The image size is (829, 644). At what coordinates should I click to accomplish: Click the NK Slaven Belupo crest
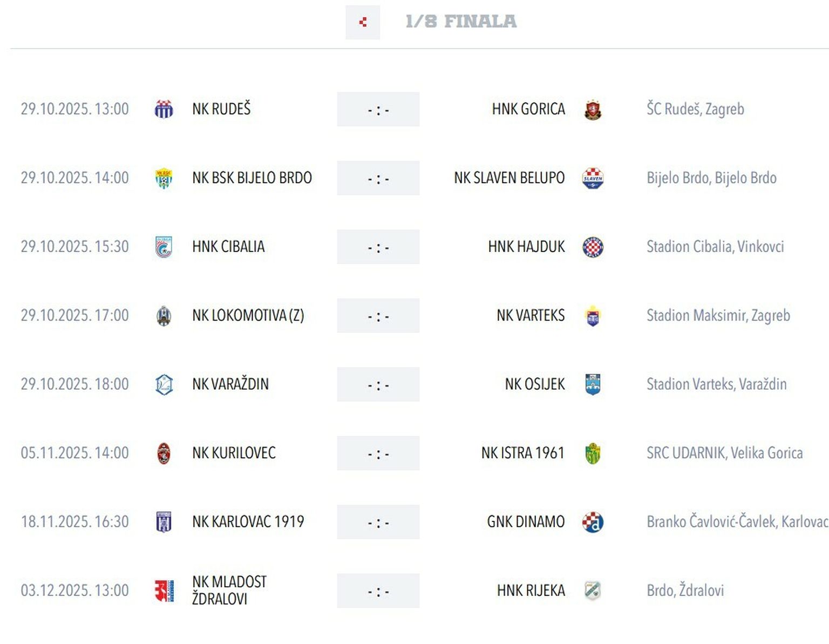593,178
